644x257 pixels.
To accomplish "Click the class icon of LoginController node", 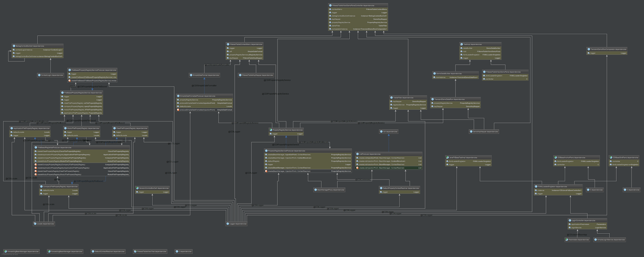I will tap(570, 220).
